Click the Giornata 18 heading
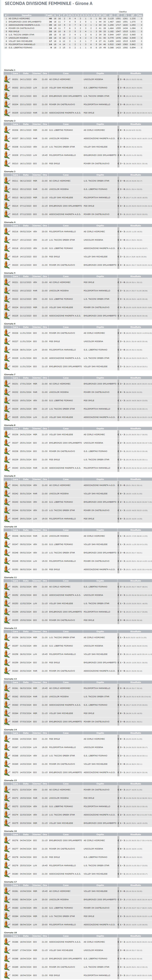Screen dimensions: 152x980 click(10, 932)
